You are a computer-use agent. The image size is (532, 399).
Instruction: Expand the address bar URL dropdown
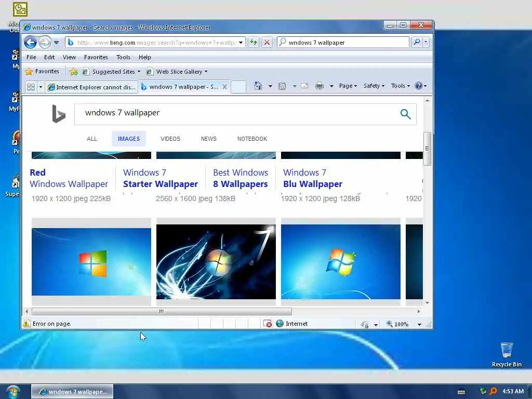tap(241, 43)
